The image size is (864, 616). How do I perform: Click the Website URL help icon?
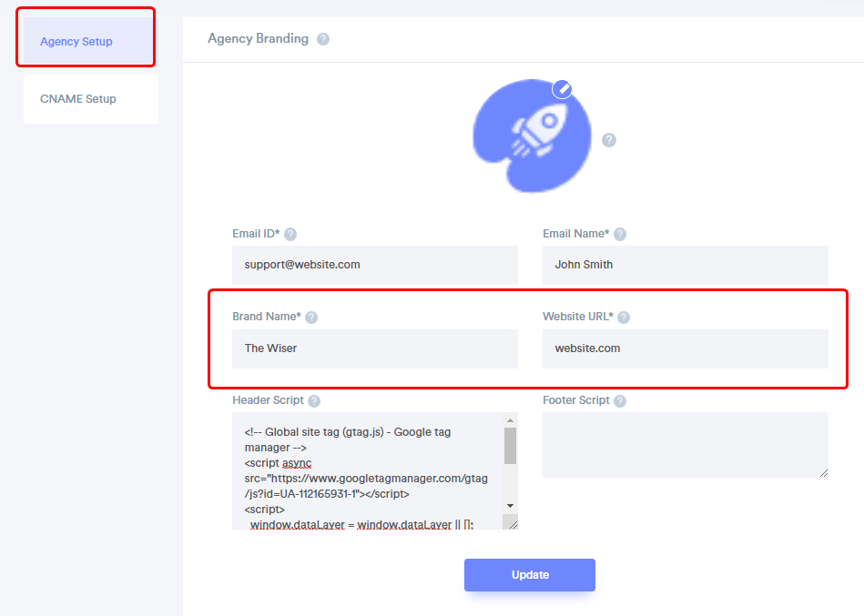pos(624,317)
